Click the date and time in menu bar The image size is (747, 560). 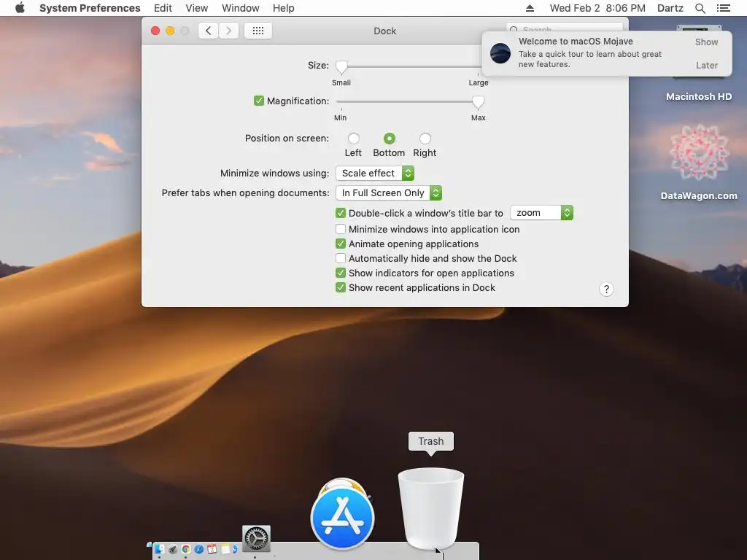(x=597, y=8)
